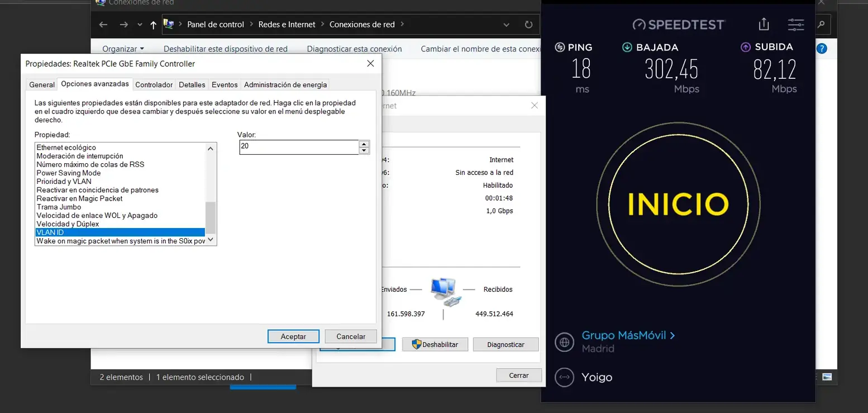The width and height of the screenshot is (868, 413).
Task: Expand chevron after Panel de control breadcrumb
Action: (251, 25)
